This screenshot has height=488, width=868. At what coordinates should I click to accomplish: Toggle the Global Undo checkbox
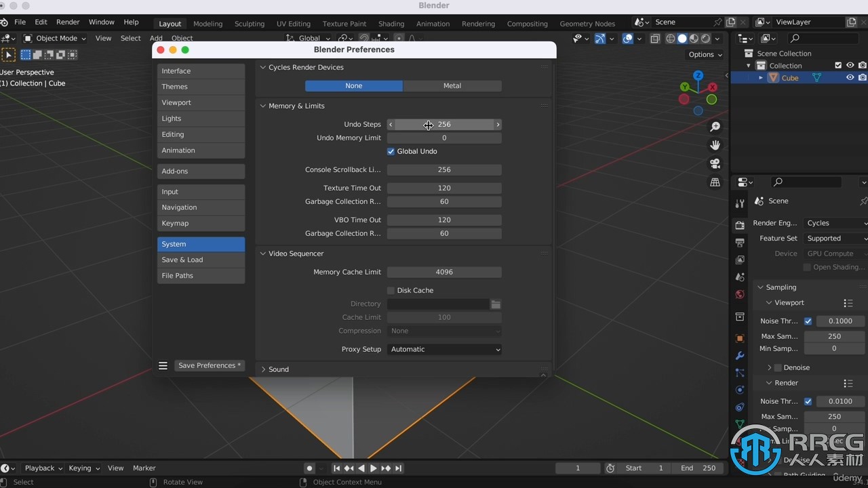[391, 151]
